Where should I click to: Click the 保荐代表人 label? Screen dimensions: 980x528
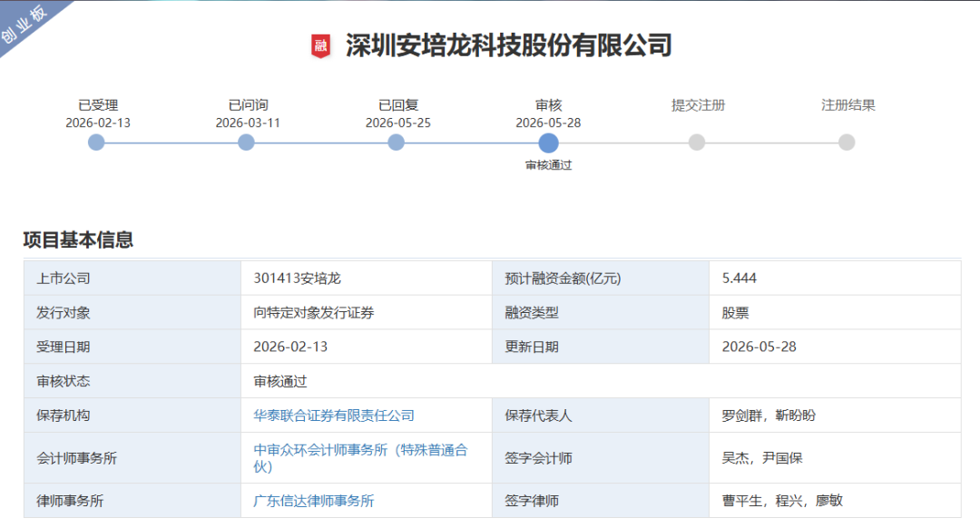coord(538,416)
